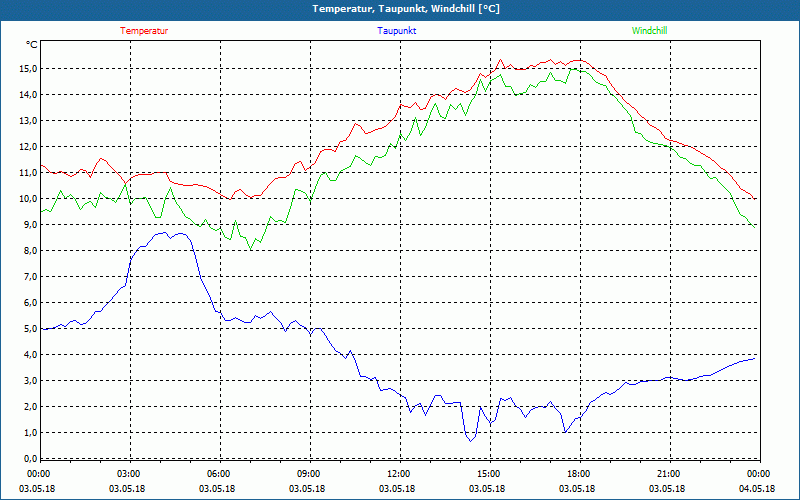Image resolution: width=800 pixels, height=500 pixels.
Task: Click the green Windchill legend label
Action: [649, 31]
